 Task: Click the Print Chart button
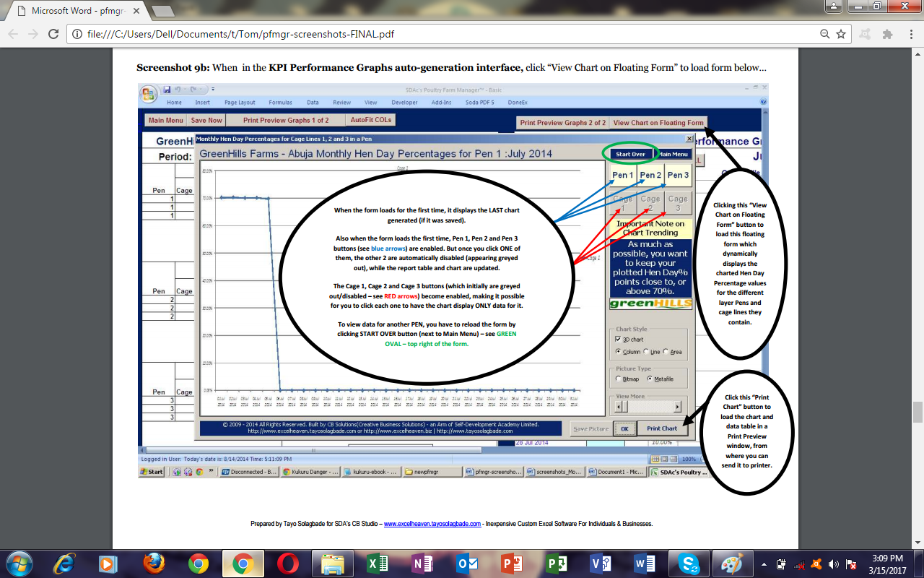point(662,428)
